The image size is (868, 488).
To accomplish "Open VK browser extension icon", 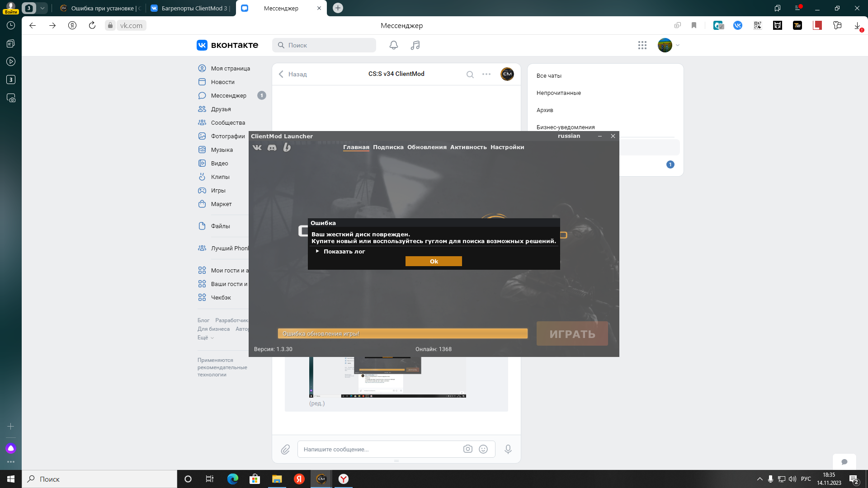I will (738, 25).
